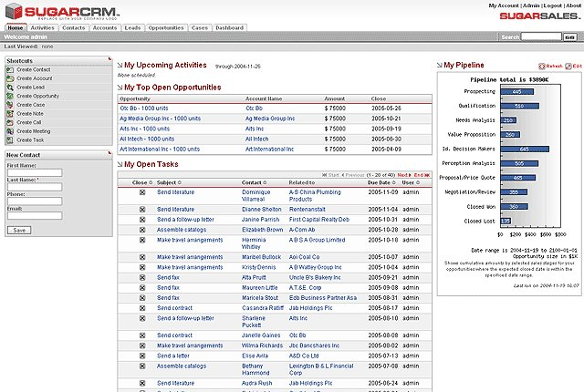Click the New Contact panel corner arrow icon
The width and height of the screenshot is (584, 392).
point(109,153)
